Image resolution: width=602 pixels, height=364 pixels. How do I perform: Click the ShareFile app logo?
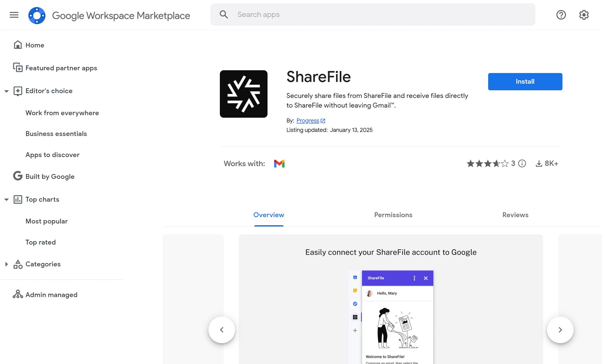click(244, 94)
